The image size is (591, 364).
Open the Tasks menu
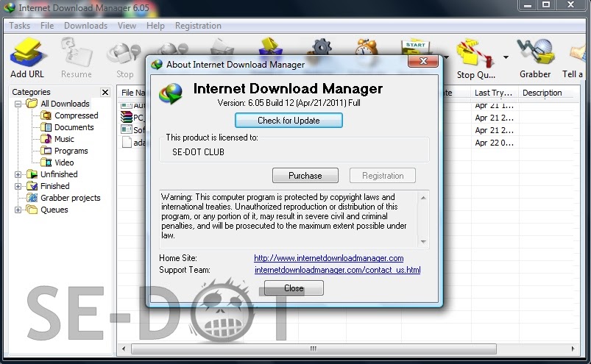pyautogui.click(x=20, y=26)
